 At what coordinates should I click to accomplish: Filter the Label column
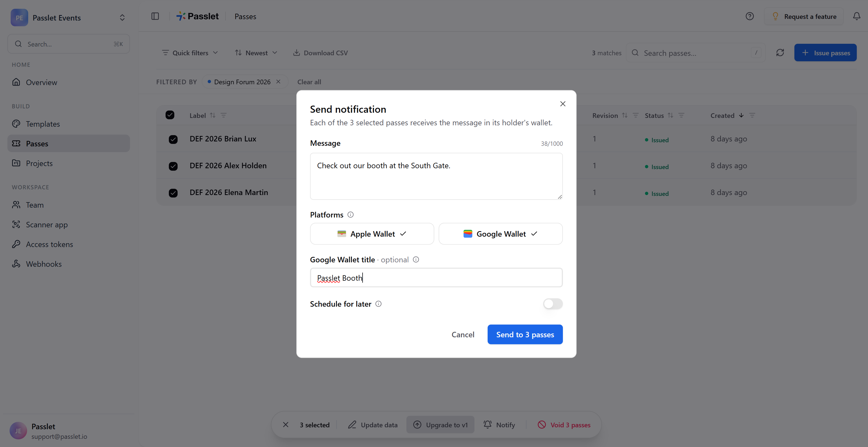tap(223, 115)
